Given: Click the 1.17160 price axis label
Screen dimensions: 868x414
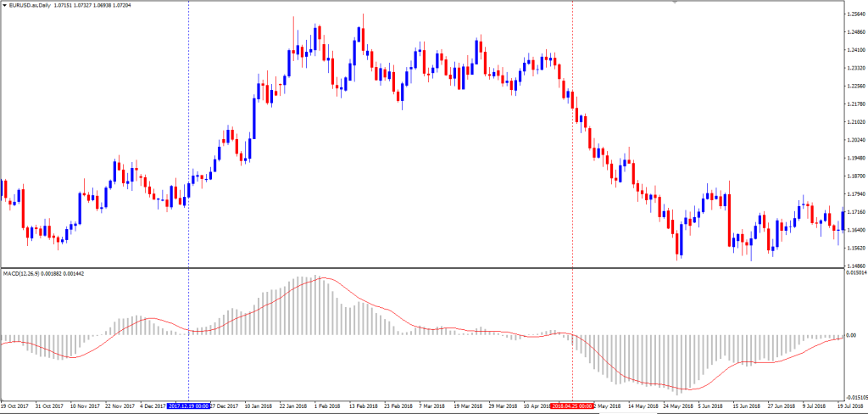Looking at the screenshot, I should pos(854,212).
